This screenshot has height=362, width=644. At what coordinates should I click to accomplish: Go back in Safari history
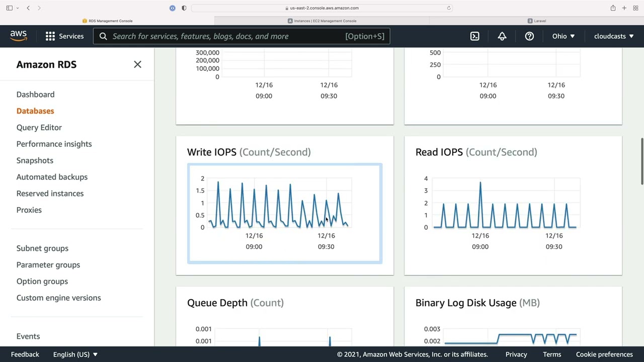[28, 8]
